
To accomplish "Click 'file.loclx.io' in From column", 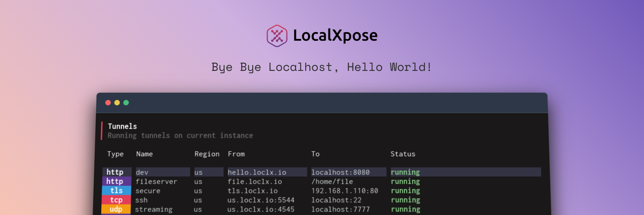I will pyautogui.click(x=255, y=181).
